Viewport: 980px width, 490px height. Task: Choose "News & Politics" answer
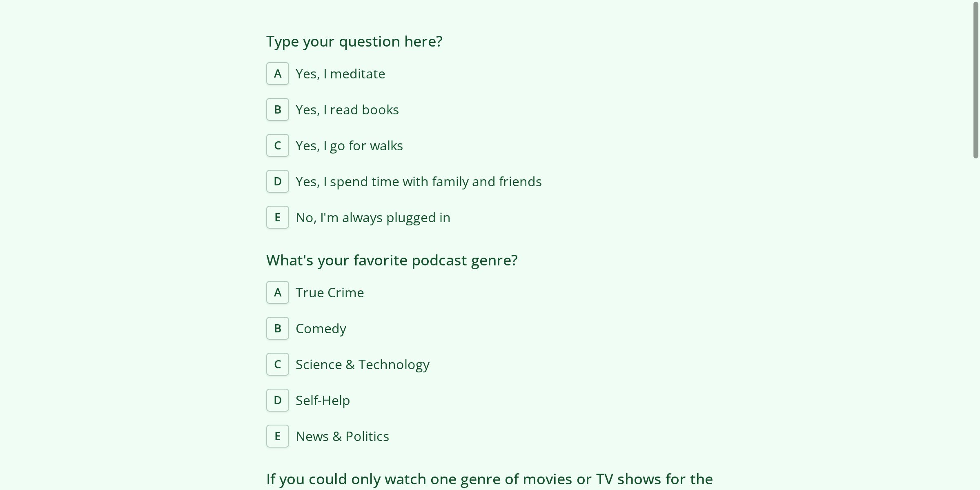pos(342,436)
